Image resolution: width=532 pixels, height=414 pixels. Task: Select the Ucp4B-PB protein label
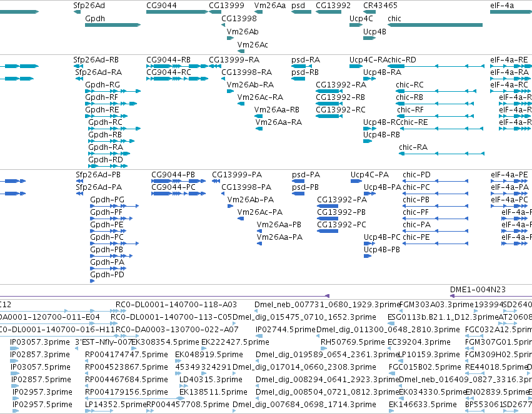[382, 250]
